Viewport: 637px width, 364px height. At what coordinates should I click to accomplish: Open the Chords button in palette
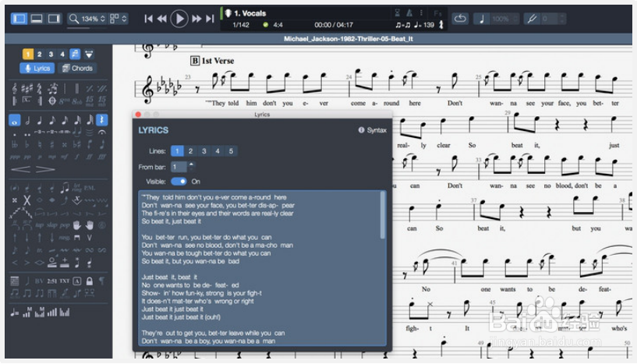(x=77, y=69)
